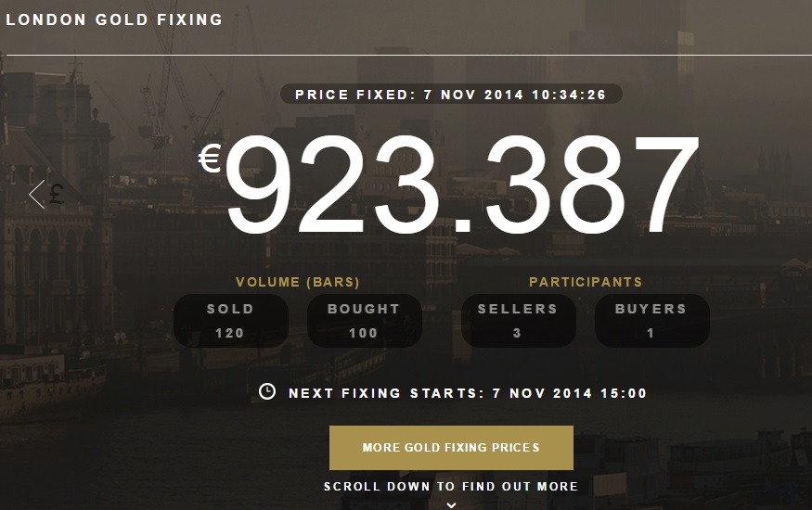Click Scroll Down To Find Out More
Screen dimensions: 812x510
451,486
